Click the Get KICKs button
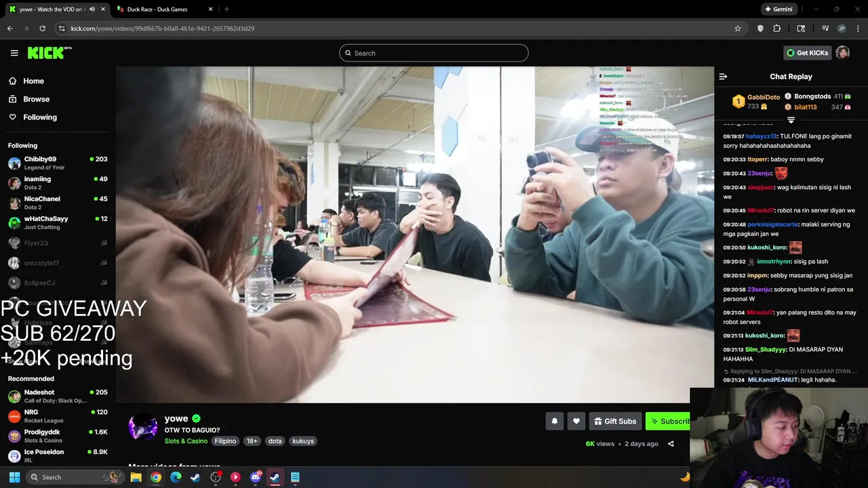Viewport: 868px width, 488px height. pyautogui.click(x=807, y=53)
